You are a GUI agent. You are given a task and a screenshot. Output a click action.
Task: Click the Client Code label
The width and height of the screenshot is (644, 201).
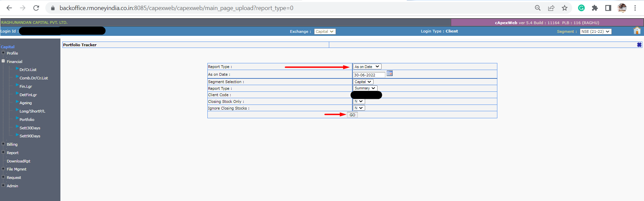point(219,95)
